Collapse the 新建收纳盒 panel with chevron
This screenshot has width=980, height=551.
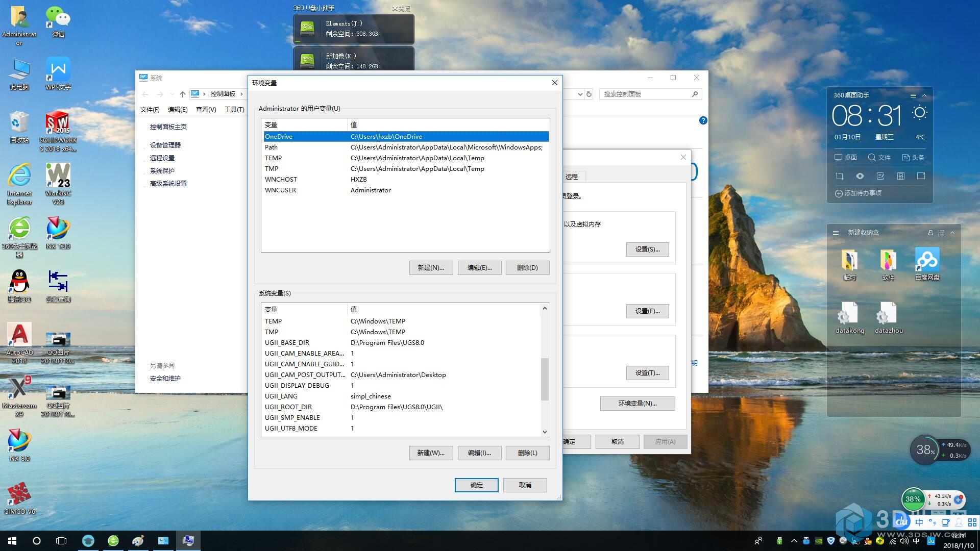coord(952,233)
